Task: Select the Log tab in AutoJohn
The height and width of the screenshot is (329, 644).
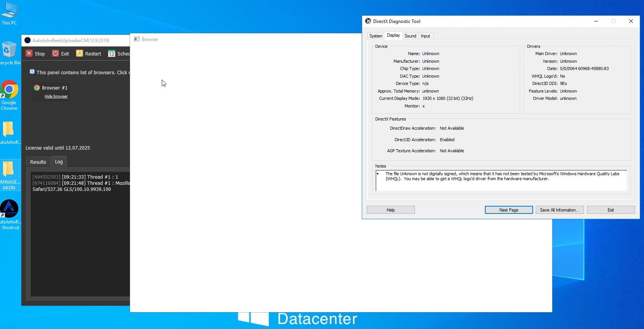Action: [x=59, y=161]
